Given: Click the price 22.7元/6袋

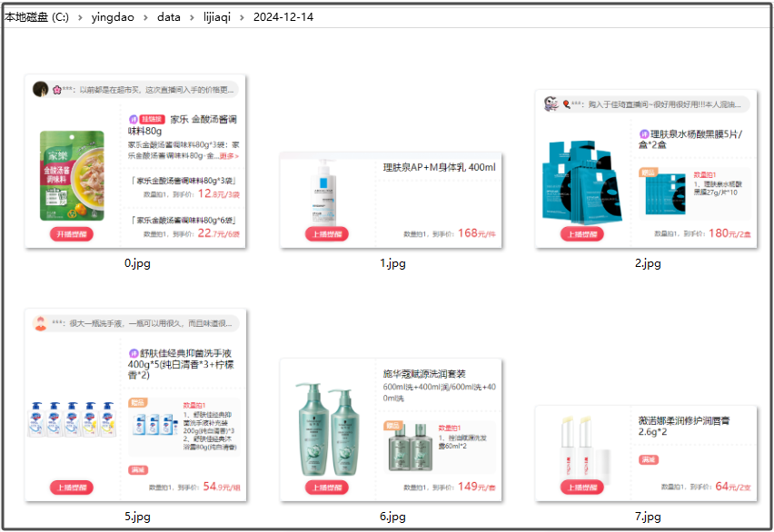Looking at the screenshot, I should [219, 233].
